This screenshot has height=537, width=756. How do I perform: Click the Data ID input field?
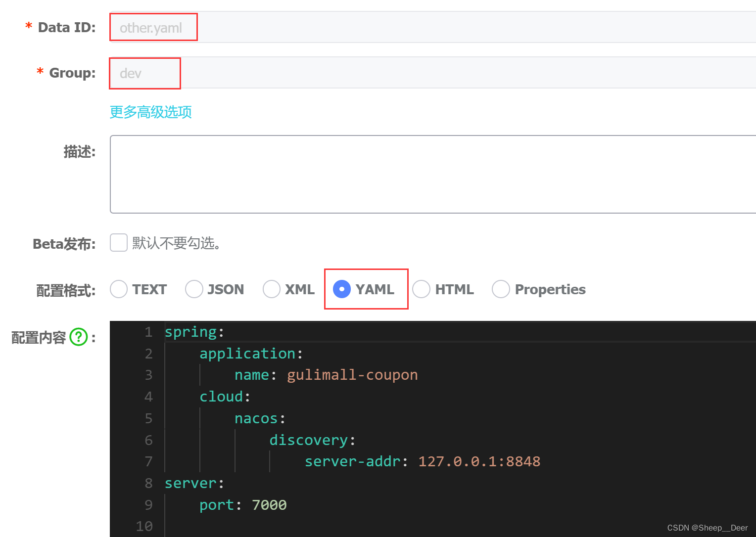click(x=433, y=27)
